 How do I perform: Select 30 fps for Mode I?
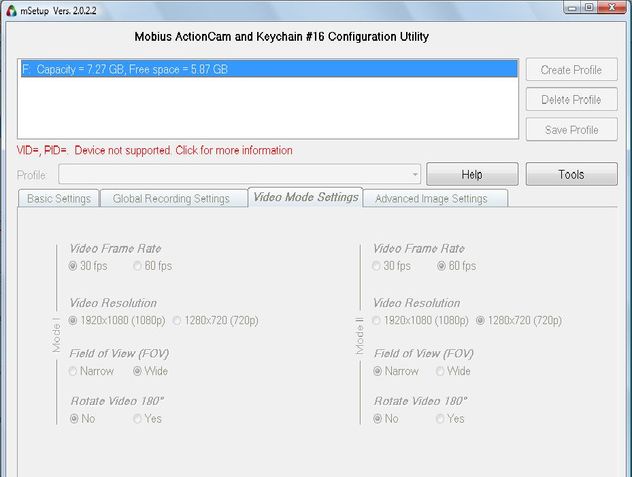click(x=88, y=266)
